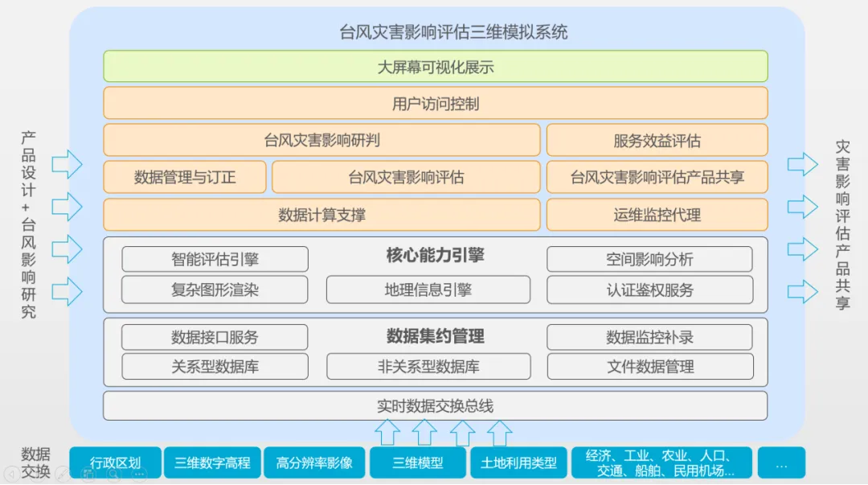Open slideshow more options ellipsis

pos(139,475)
